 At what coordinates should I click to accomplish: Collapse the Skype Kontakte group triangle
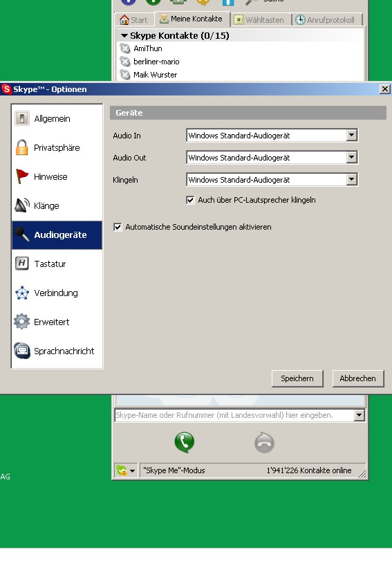coord(124,35)
